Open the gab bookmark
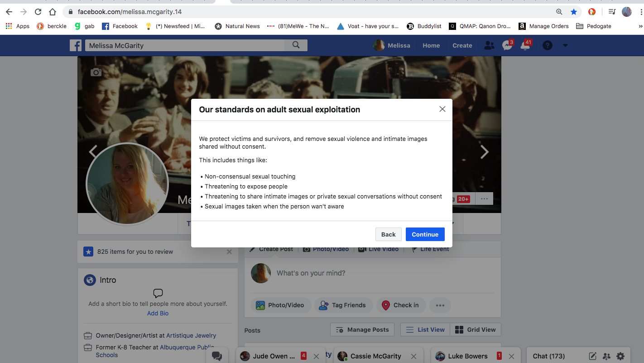Viewport: 644px width, 363px height. pos(85,26)
